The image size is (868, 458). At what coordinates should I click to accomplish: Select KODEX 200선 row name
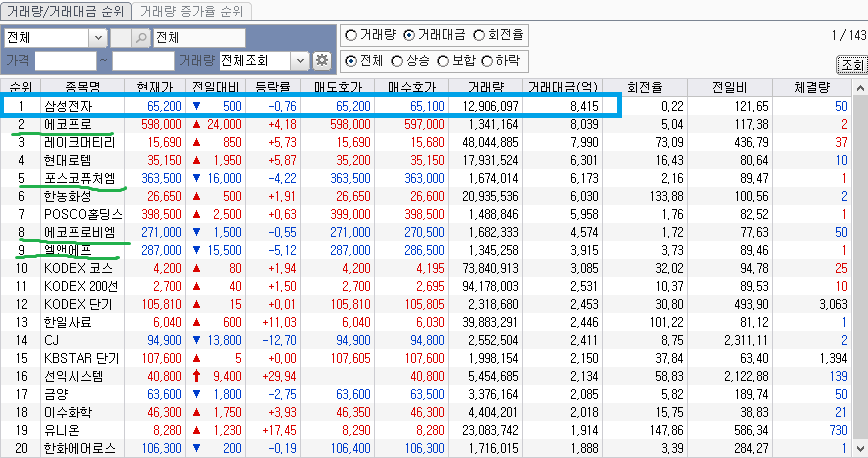click(81, 286)
